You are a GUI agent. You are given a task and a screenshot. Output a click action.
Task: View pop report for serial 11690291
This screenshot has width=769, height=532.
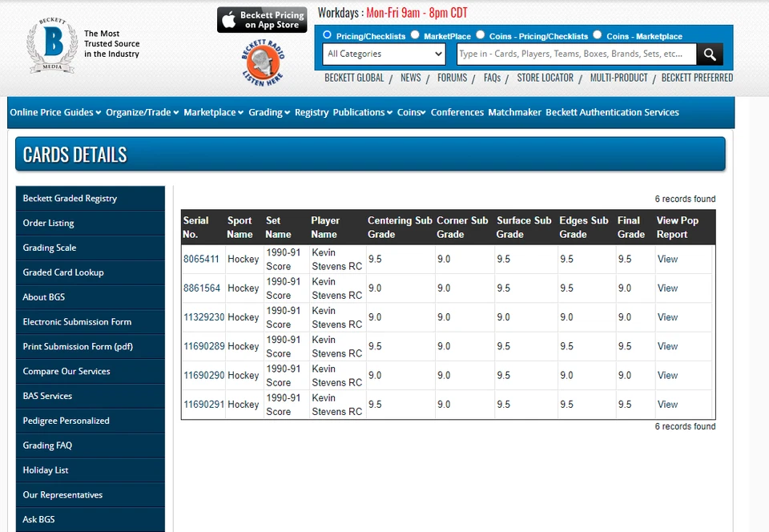[667, 405]
